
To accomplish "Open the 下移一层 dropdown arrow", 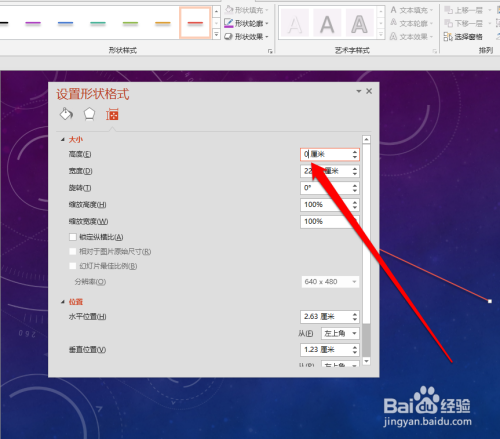I will pyautogui.click(x=490, y=23).
